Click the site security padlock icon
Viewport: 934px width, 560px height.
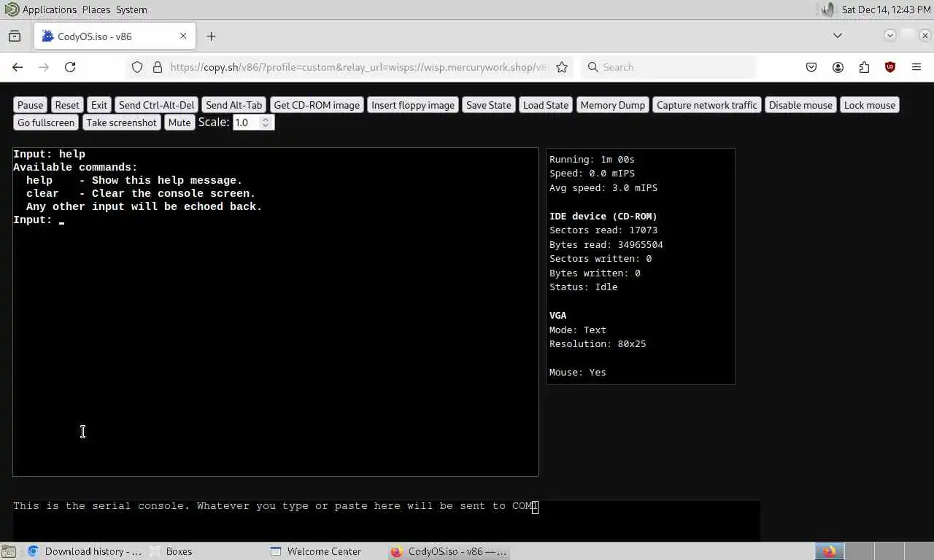point(157,67)
